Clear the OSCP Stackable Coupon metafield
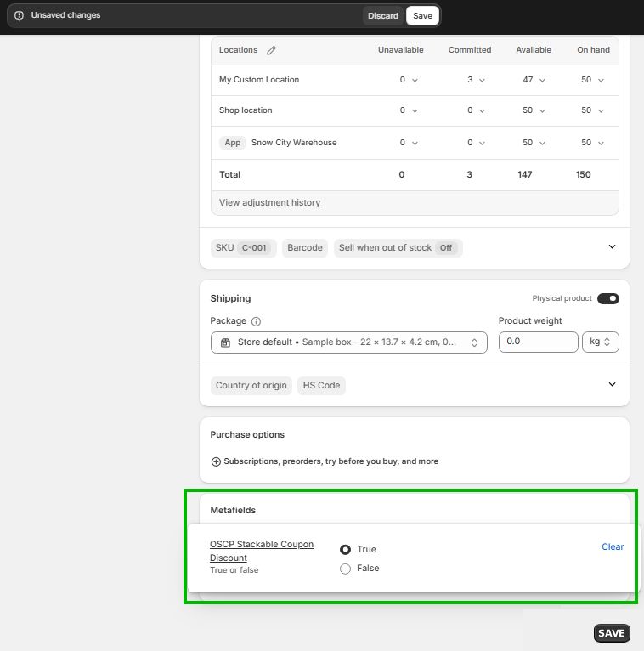The image size is (644, 651). click(612, 546)
